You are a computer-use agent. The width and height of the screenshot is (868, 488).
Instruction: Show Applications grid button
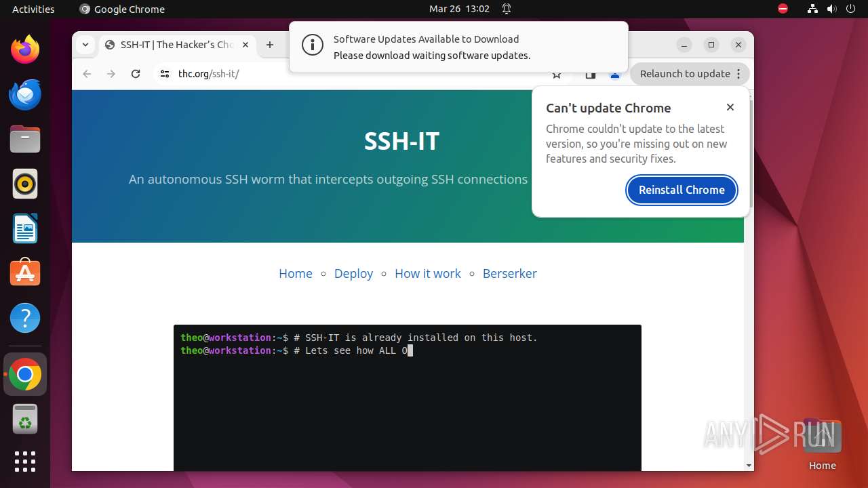tap(25, 462)
